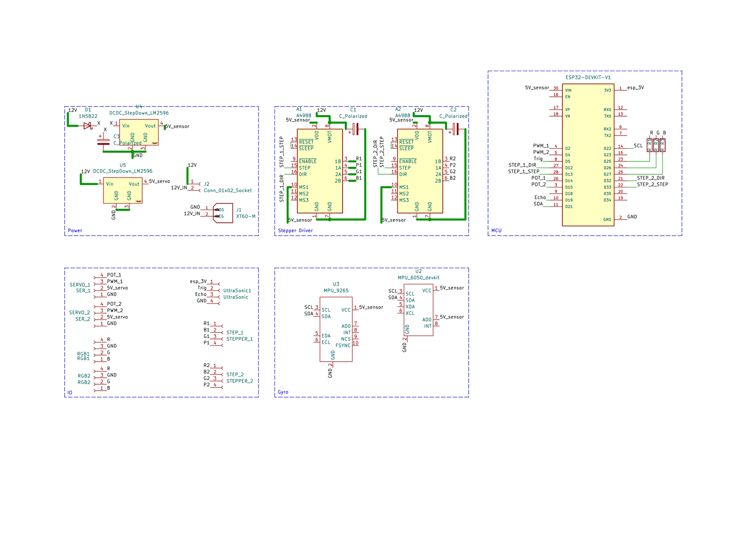Select the ESP32 module body

pos(588,155)
